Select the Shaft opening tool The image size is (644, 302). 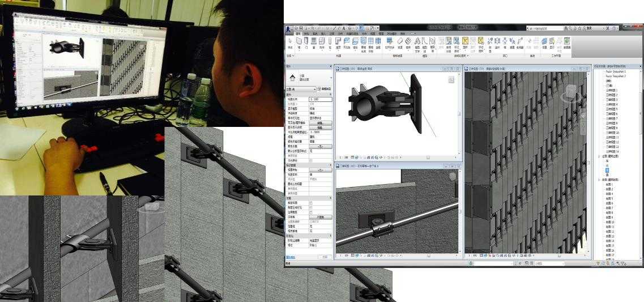(497, 42)
